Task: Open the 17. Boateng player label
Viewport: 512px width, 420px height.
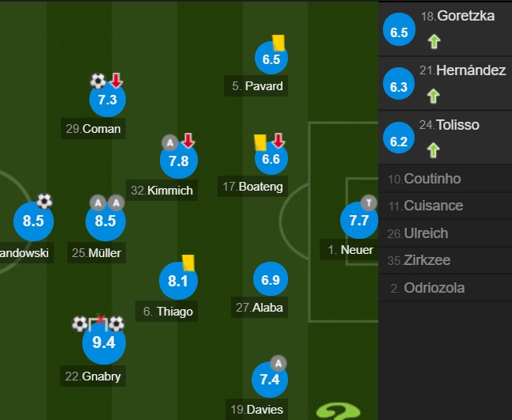Action: 252,187
